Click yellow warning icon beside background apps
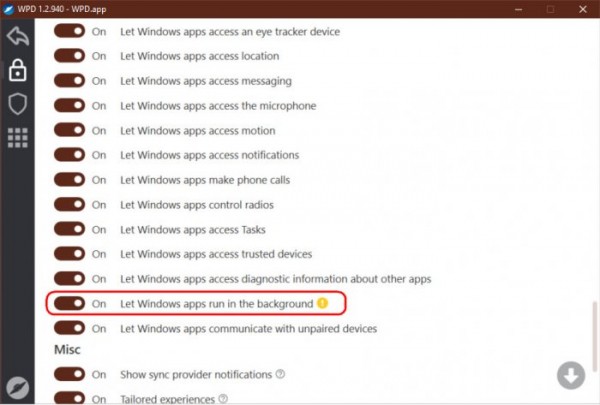This screenshot has height=405, width=600. pos(323,303)
